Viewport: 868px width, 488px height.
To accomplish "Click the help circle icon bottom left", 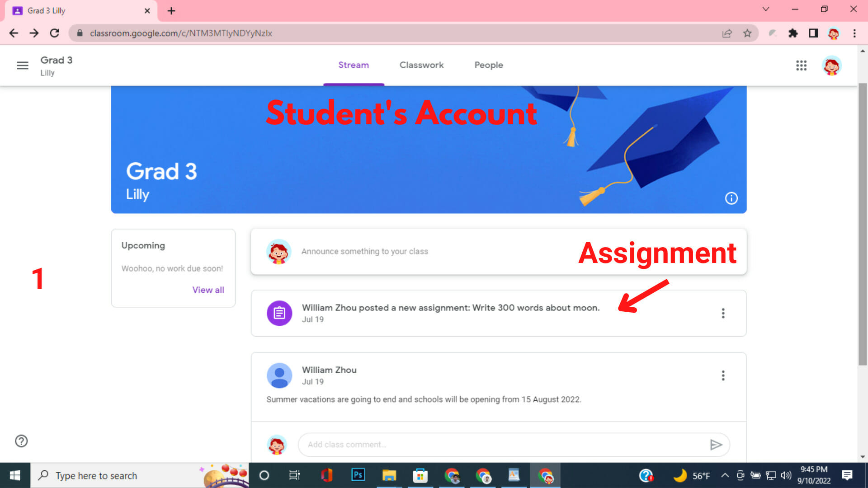I will click(21, 441).
